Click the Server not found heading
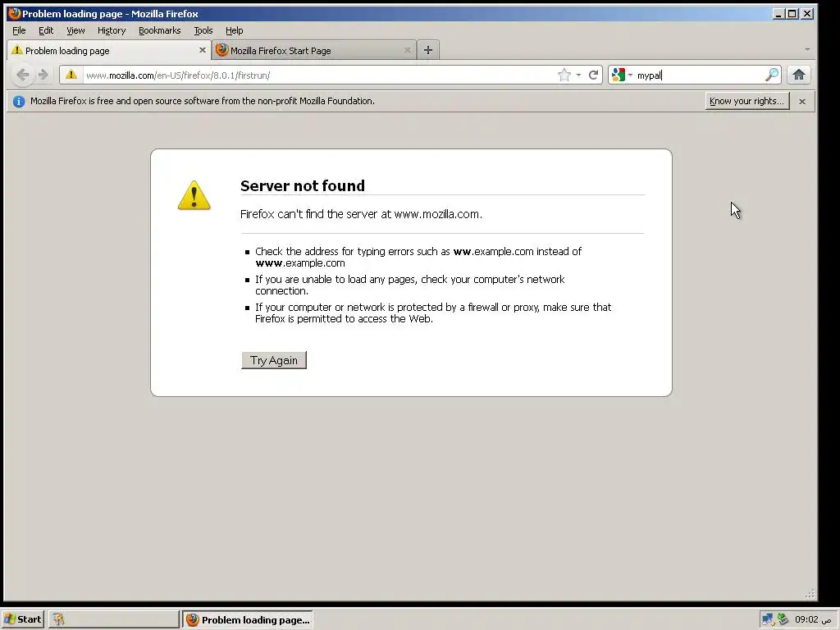840x630 pixels. pos(302,185)
